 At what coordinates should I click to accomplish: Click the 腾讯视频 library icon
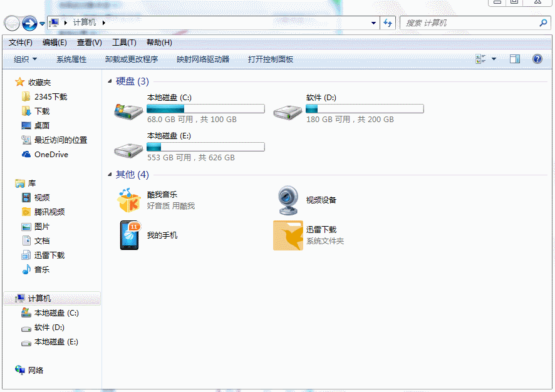click(26, 212)
